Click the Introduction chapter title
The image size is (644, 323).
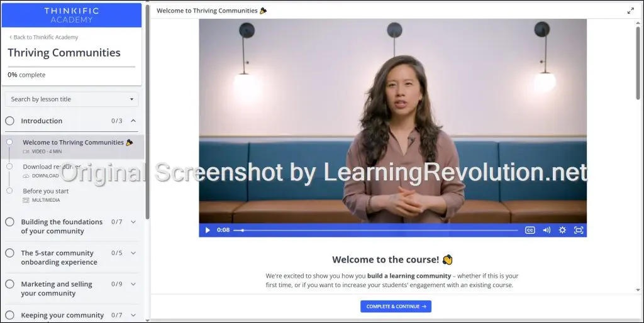click(x=42, y=121)
